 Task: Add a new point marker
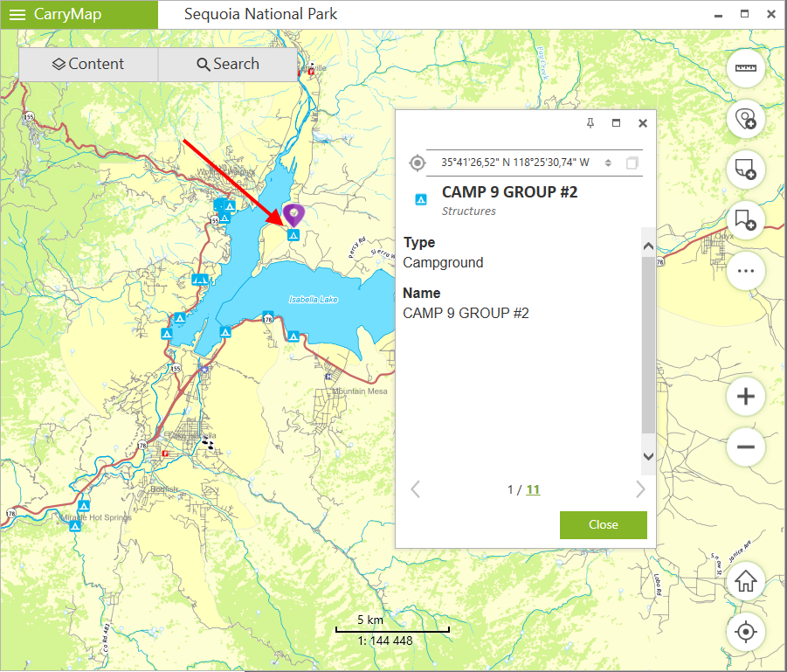[x=745, y=120]
